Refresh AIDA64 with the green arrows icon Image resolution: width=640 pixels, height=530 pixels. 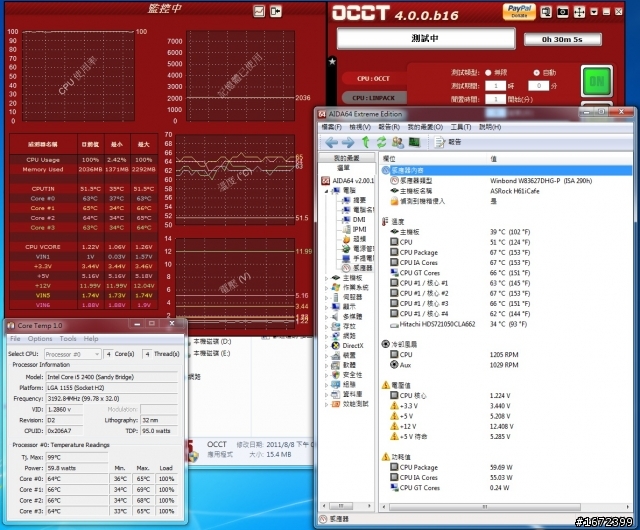tap(381, 142)
